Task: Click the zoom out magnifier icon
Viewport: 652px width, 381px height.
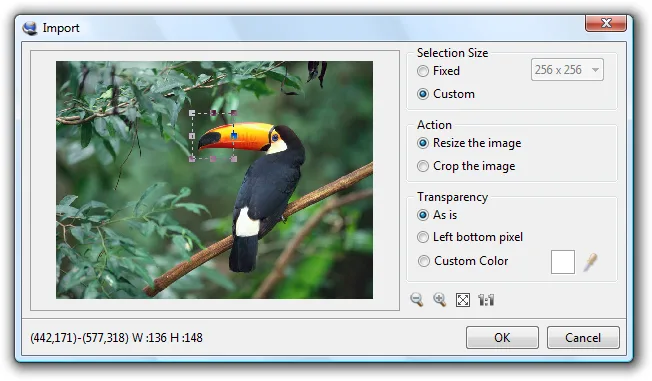Action: click(x=416, y=299)
